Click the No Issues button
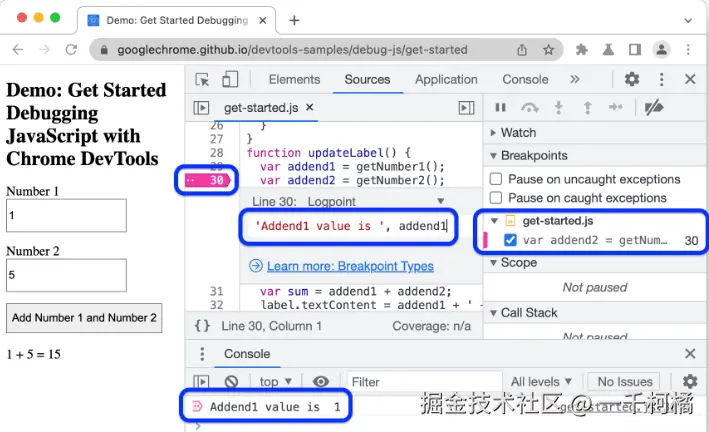The width and height of the screenshot is (709, 432). [x=625, y=382]
